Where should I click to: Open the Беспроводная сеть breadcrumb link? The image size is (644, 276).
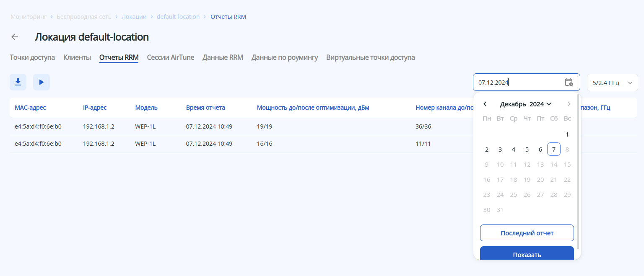click(84, 17)
